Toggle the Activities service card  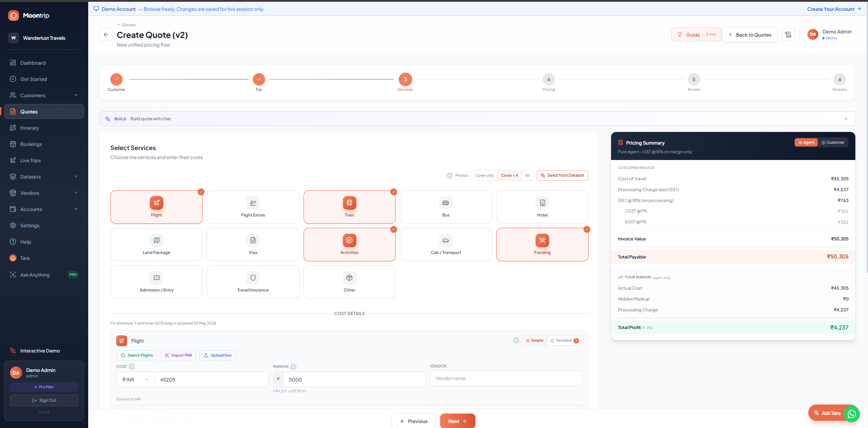click(350, 245)
